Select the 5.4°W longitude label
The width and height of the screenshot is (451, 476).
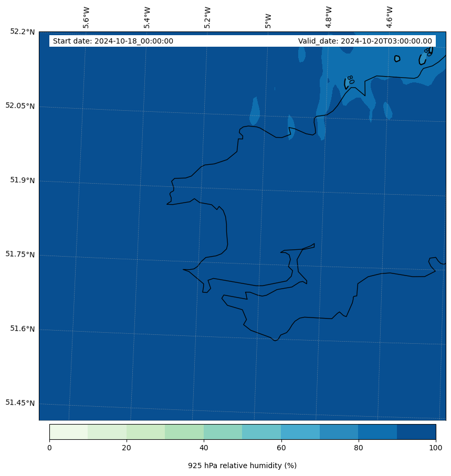(x=147, y=17)
